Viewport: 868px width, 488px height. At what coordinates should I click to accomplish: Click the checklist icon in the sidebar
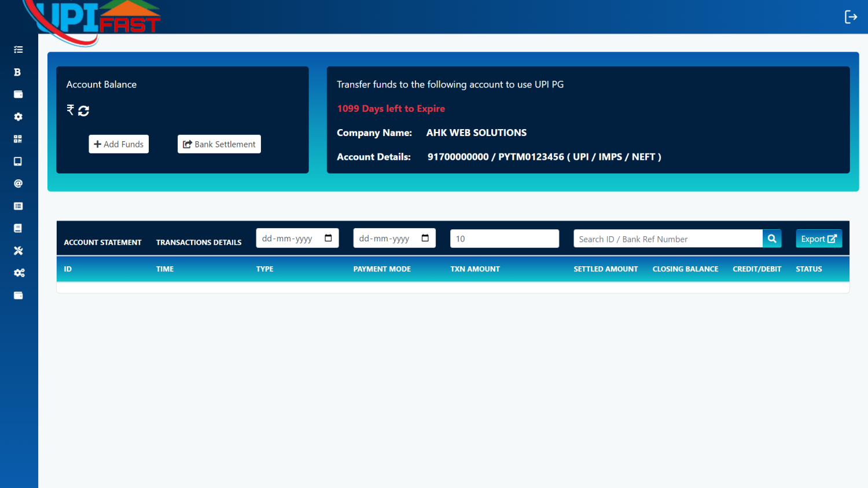click(x=18, y=50)
